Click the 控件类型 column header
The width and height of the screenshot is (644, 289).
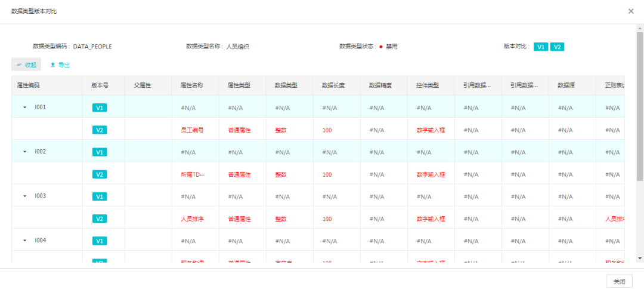click(427, 85)
